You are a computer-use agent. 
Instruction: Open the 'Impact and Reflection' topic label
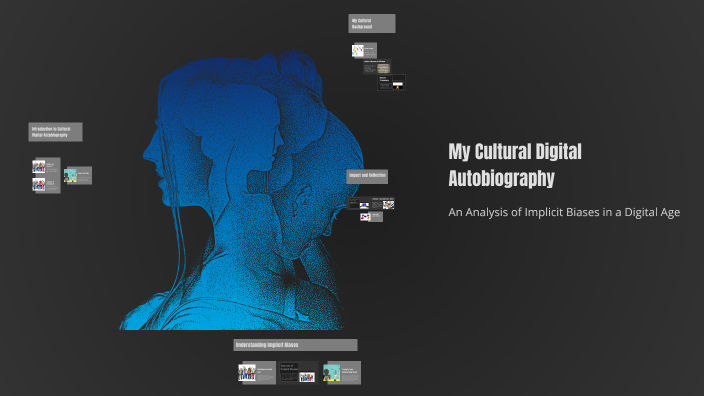tap(367, 176)
